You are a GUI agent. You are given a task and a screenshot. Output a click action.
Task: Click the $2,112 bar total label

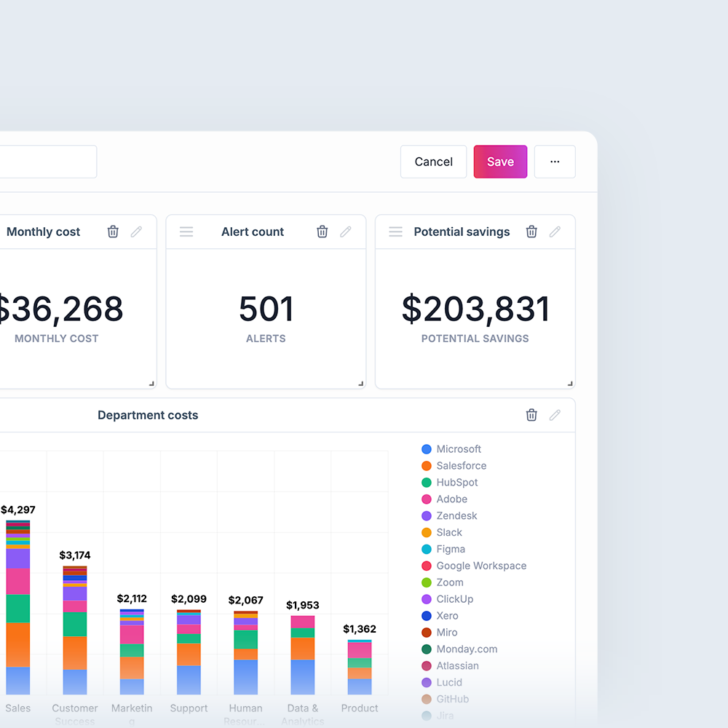pyautogui.click(x=132, y=598)
